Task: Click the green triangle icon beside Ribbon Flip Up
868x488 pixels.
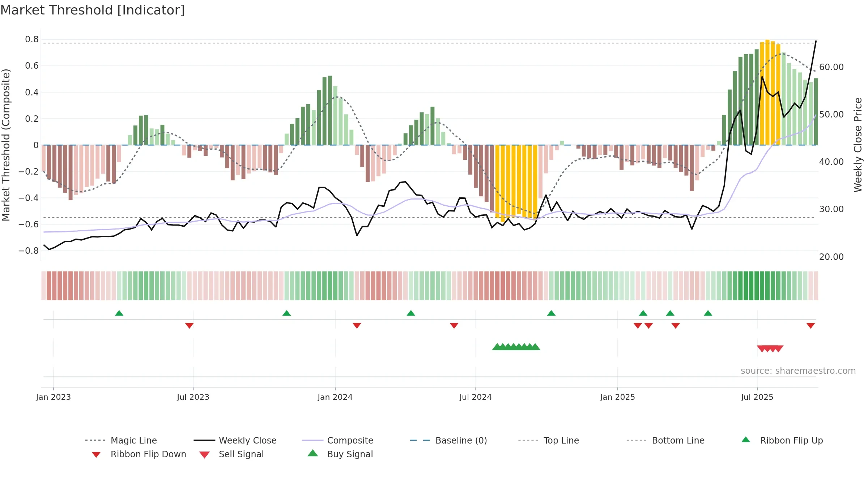Action: (x=746, y=440)
